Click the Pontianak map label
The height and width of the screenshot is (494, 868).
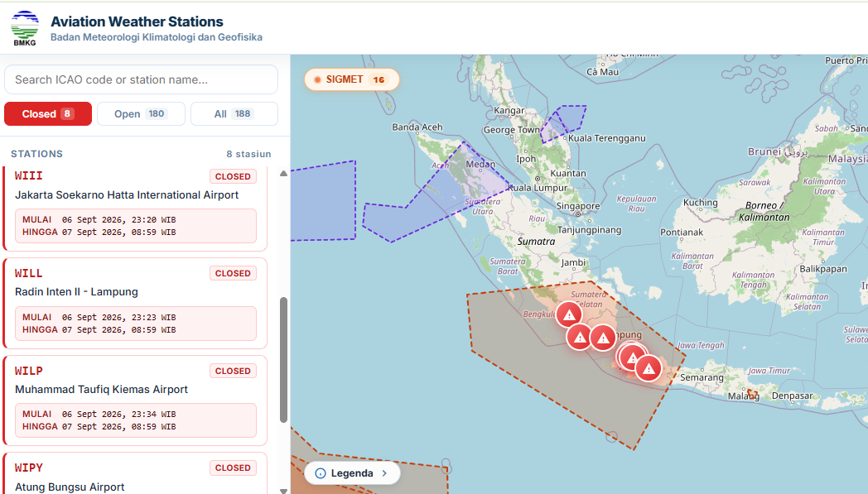coord(682,233)
